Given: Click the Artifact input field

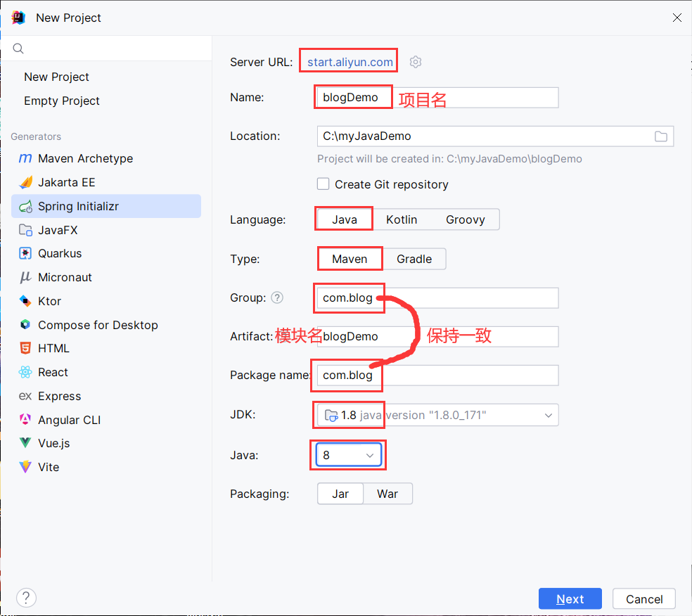Looking at the screenshot, I should click(438, 337).
